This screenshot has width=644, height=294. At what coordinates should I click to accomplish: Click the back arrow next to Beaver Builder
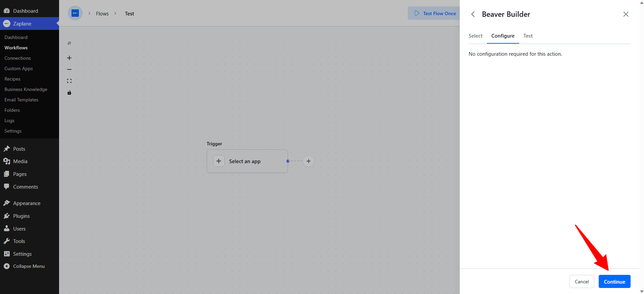point(473,14)
